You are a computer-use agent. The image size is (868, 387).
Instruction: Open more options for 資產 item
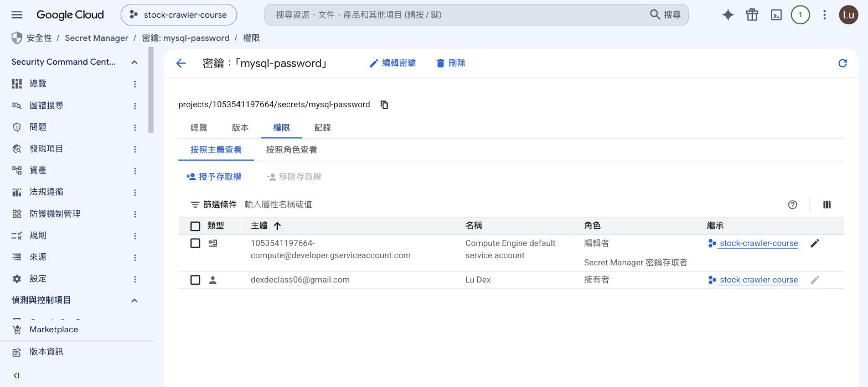[x=135, y=171]
